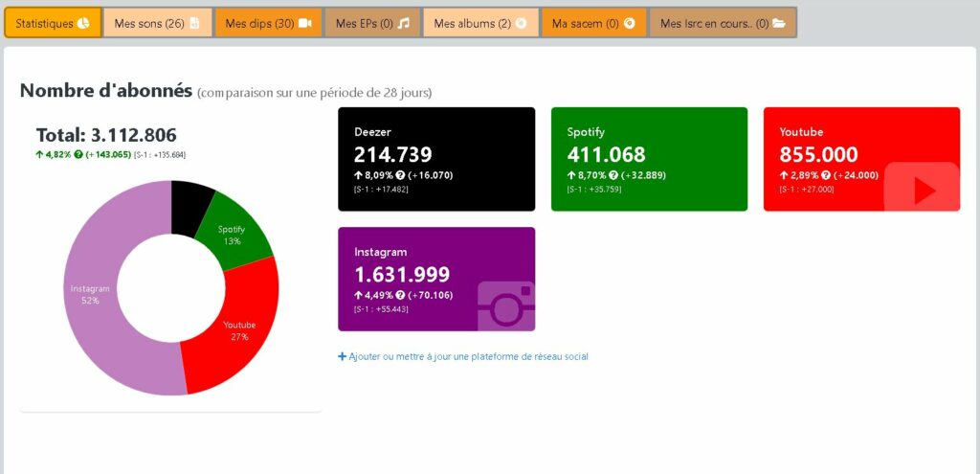Open the Ma sacem (0) tab
980x474 pixels.
point(593,23)
